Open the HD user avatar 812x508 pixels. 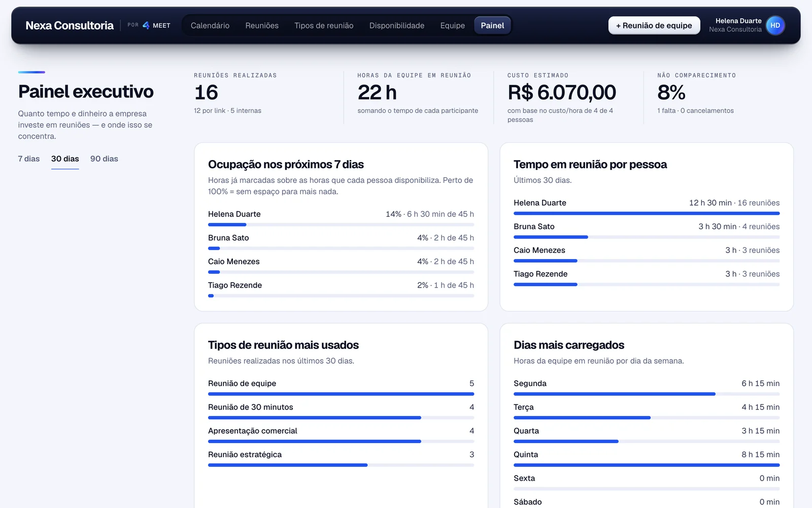(775, 25)
